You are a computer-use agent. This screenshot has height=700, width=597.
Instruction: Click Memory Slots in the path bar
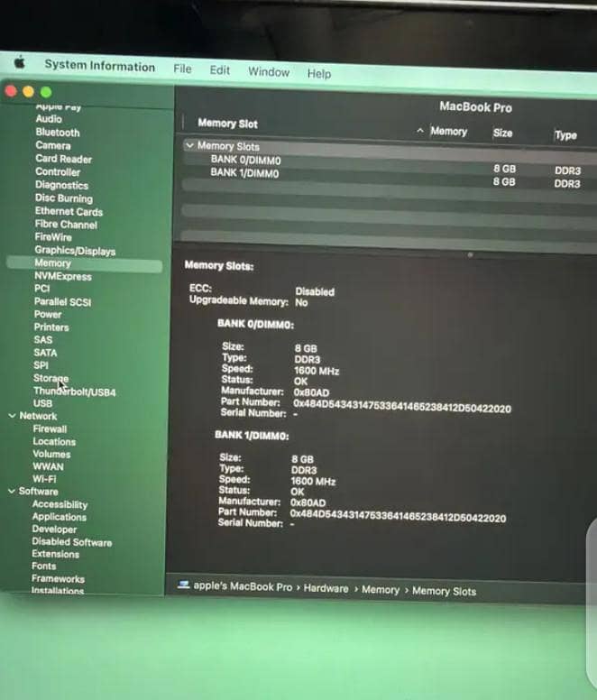444,591
